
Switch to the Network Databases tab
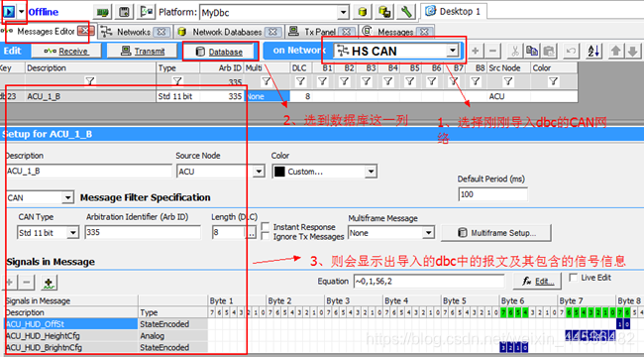point(227,32)
